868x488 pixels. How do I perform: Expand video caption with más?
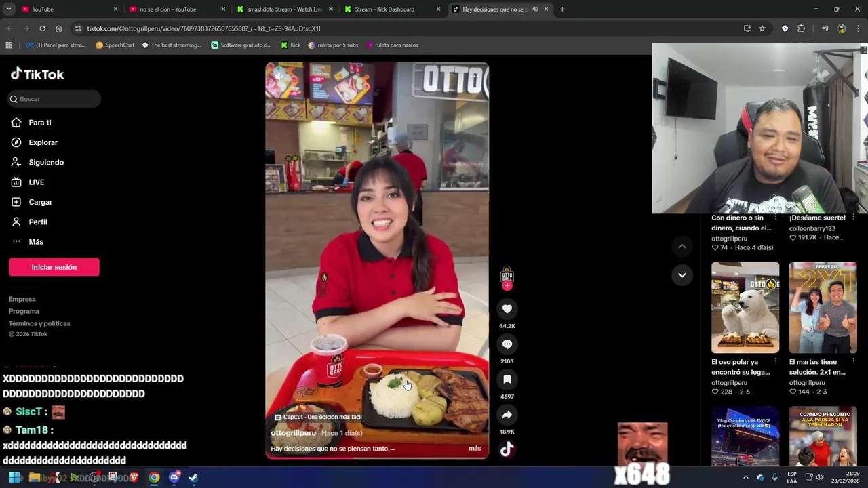pos(475,448)
